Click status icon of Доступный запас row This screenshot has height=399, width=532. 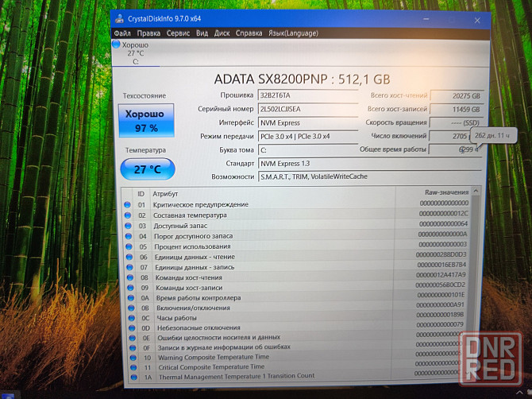click(x=128, y=226)
